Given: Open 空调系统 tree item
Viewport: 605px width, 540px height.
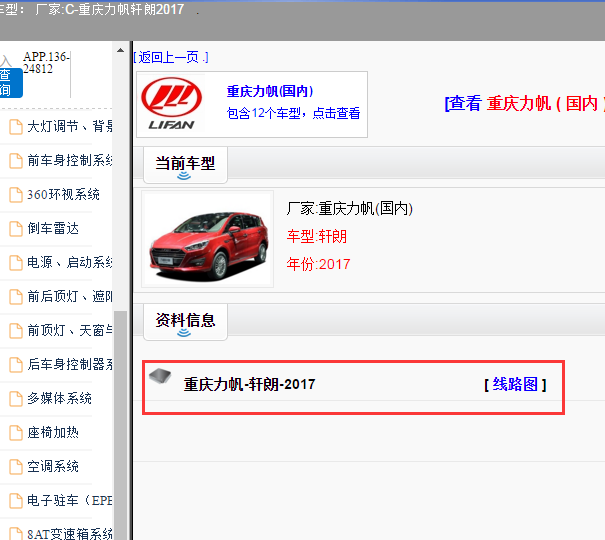Looking at the screenshot, I should point(53,467).
